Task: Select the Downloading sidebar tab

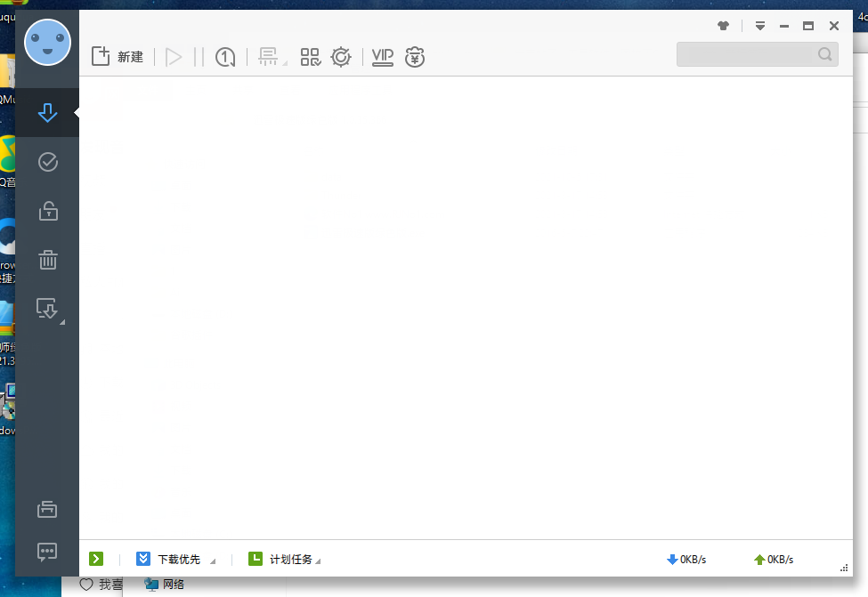Action: [x=47, y=112]
